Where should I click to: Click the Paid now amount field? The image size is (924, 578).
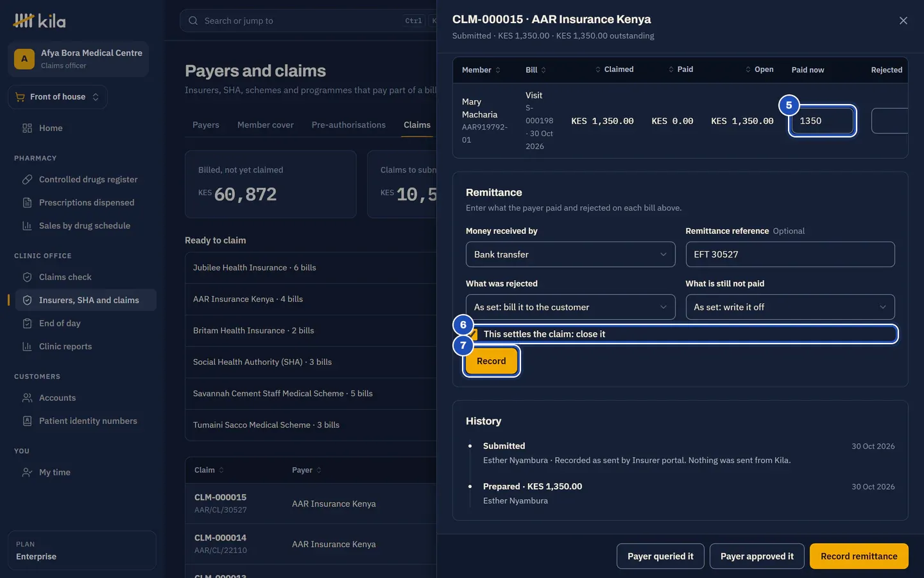(x=823, y=121)
